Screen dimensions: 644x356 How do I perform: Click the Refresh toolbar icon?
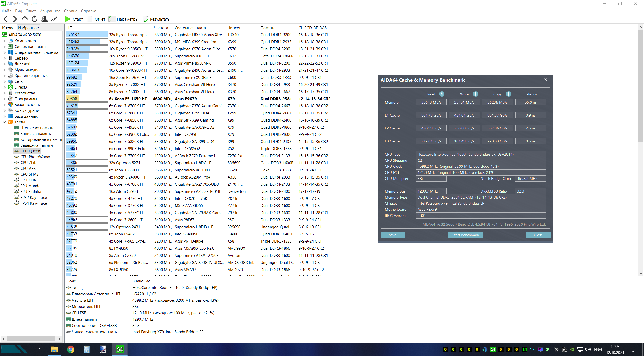tap(35, 19)
